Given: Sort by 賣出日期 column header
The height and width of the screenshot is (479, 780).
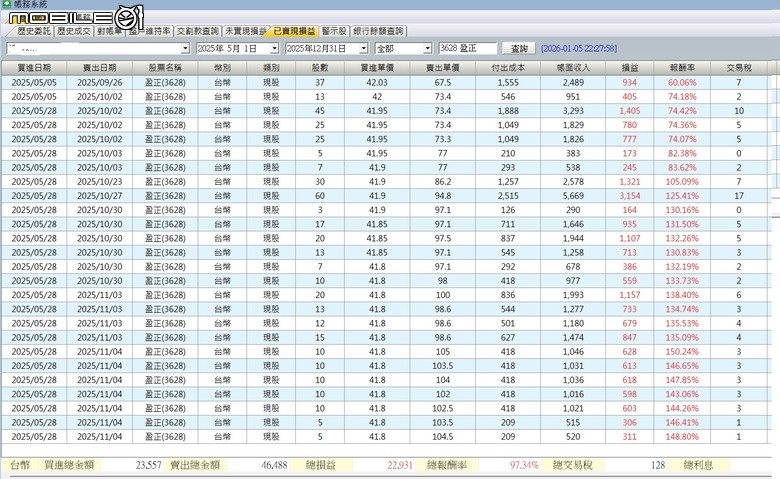Looking at the screenshot, I should point(99,68).
